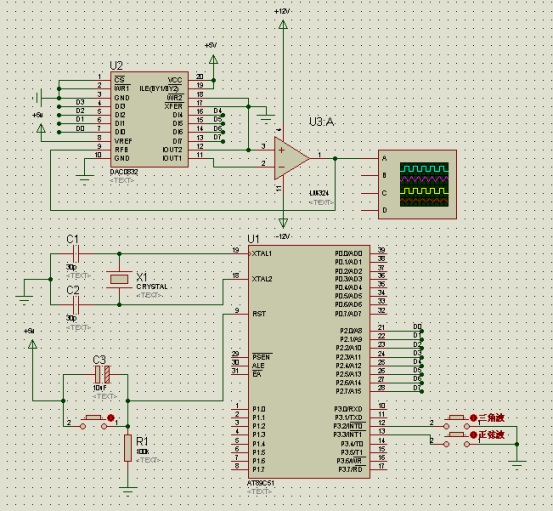Screen dimensions: 553x511
Task: Click the +12V power terminal arrow
Action: (283, 24)
